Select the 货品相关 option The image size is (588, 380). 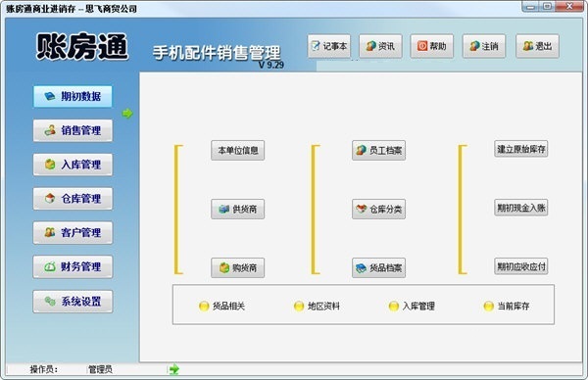click(x=221, y=307)
